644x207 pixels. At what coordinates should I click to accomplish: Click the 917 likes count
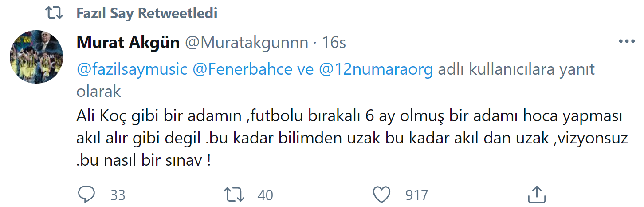click(416, 195)
